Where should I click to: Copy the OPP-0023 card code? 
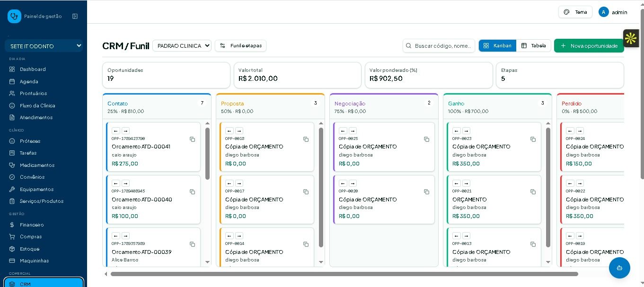pyautogui.click(x=533, y=139)
